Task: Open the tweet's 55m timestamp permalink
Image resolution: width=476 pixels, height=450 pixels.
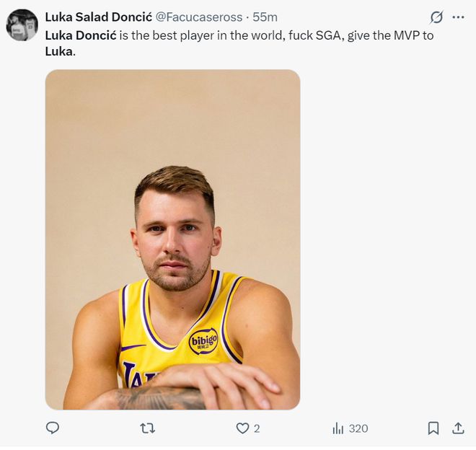Action: pyautogui.click(x=265, y=17)
